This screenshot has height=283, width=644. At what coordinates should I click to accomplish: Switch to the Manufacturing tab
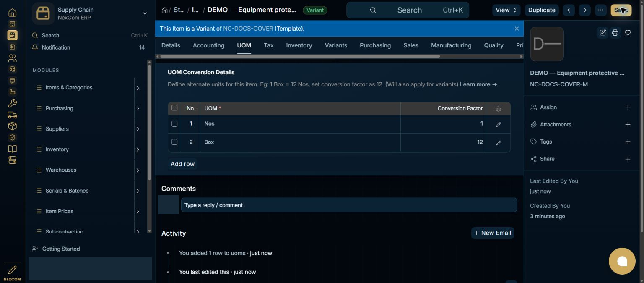click(451, 45)
